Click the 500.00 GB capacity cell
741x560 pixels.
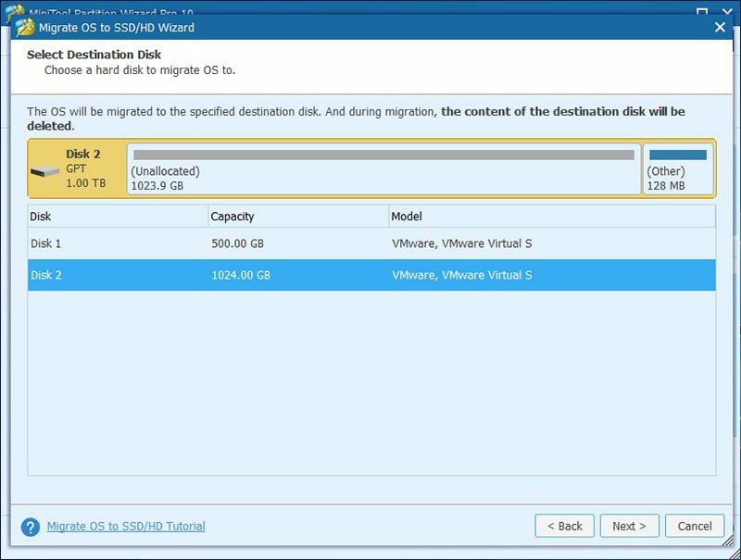point(298,243)
